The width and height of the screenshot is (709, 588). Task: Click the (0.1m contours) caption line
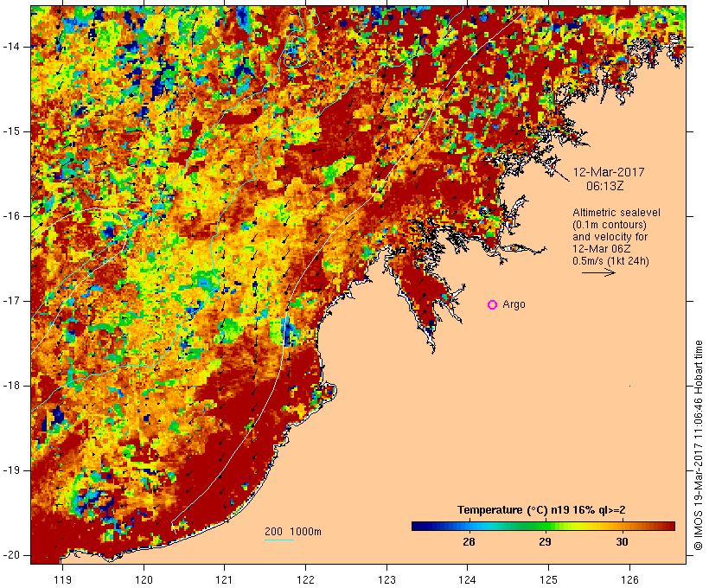(610, 225)
